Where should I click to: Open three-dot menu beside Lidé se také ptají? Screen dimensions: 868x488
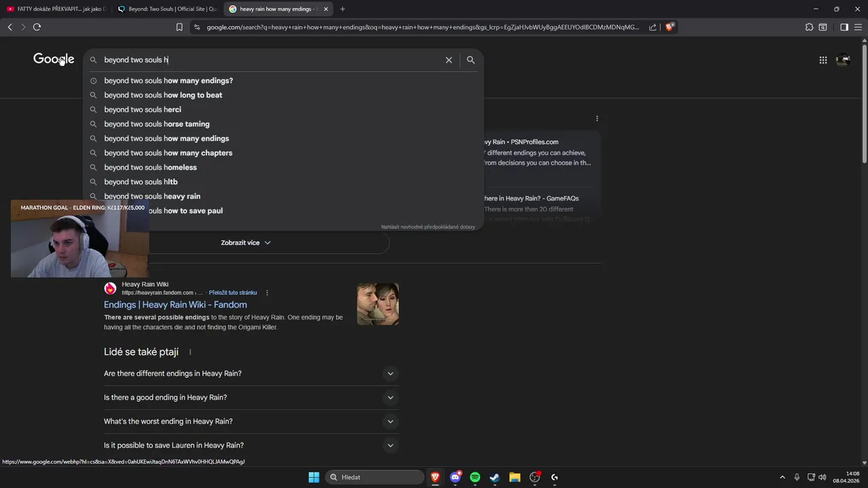click(x=190, y=352)
